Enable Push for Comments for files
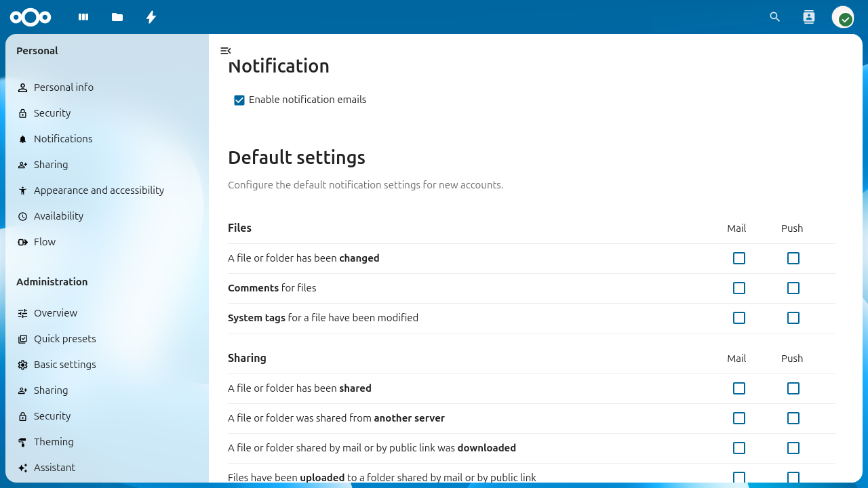Viewport: 868px width, 488px height. [x=793, y=288]
